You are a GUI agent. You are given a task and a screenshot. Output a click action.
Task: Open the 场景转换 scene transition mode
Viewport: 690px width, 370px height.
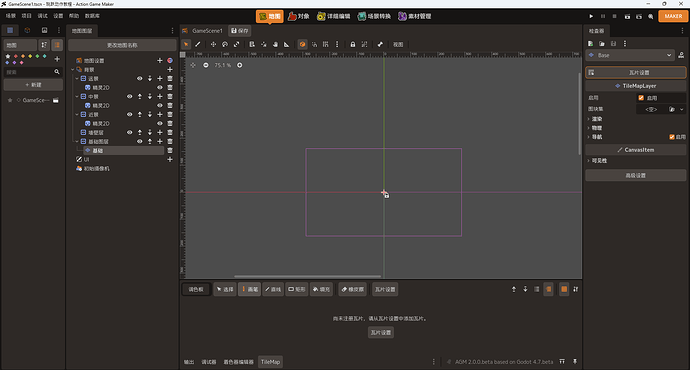pos(374,16)
